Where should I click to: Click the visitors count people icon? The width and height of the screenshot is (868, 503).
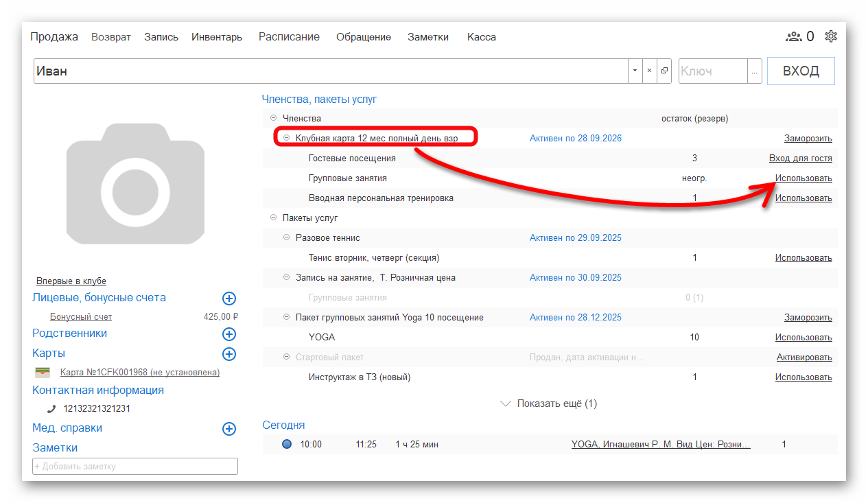point(794,36)
